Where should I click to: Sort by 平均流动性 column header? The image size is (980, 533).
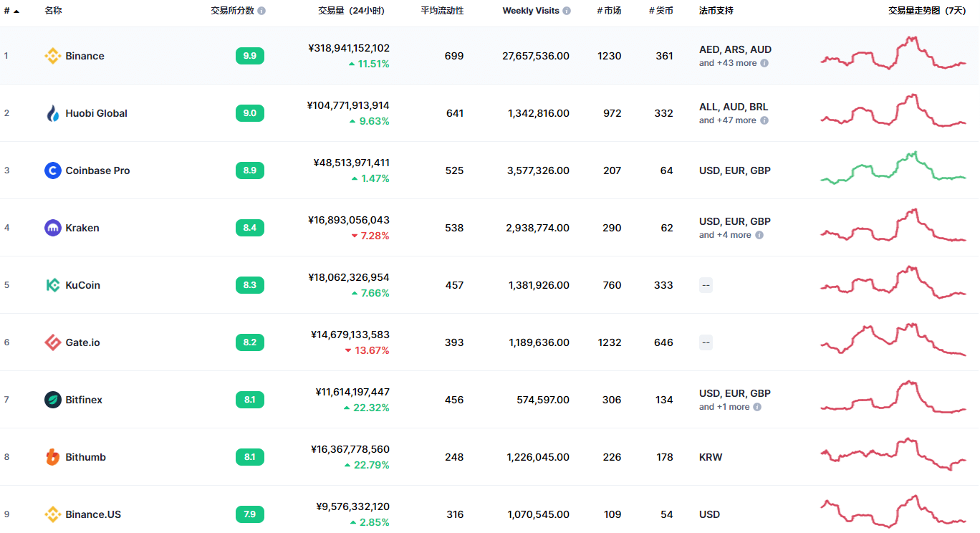tap(442, 11)
